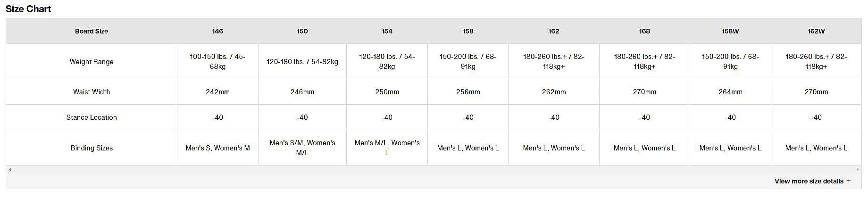The width and height of the screenshot is (868, 199).
Task: Select the 158W board size header
Action: (730, 31)
